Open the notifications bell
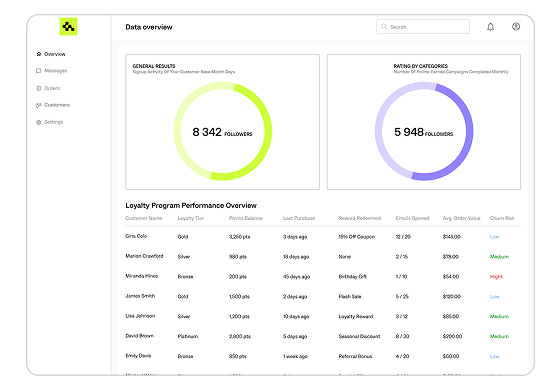Viewport: 560px width, 390px height. click(490, 27)
